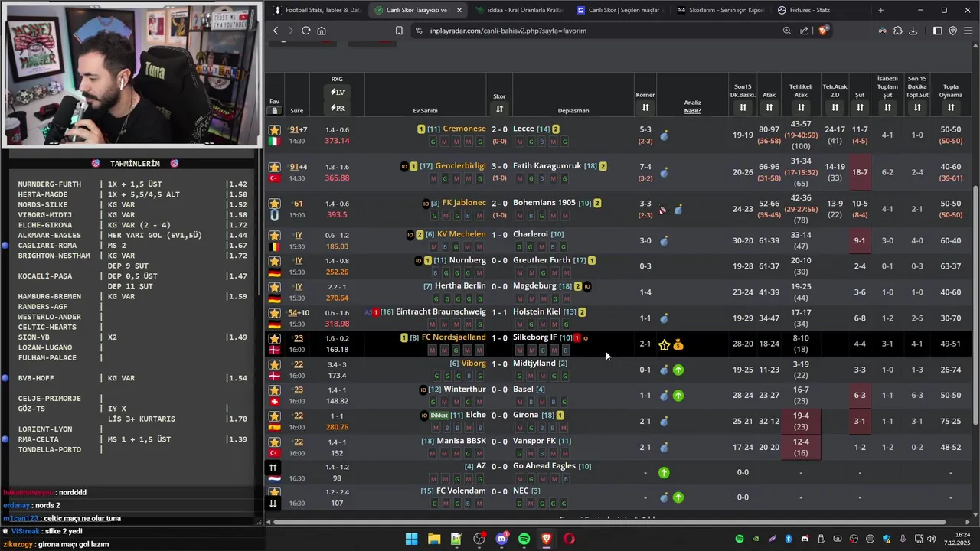Click the money bag icon in Nordsjaelland row

(x=678, y=345)
